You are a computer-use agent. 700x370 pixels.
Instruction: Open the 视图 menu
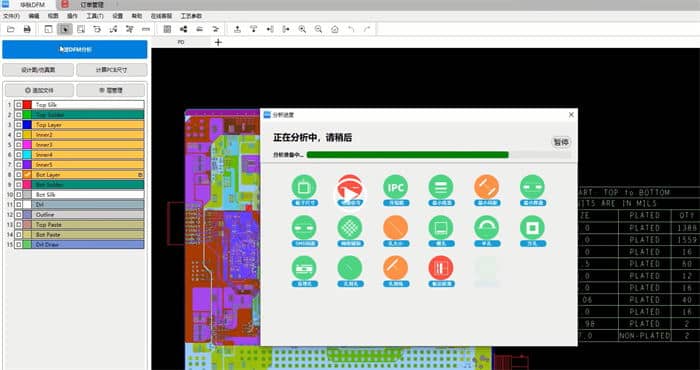pyautogui.click(x=53, y=16)
